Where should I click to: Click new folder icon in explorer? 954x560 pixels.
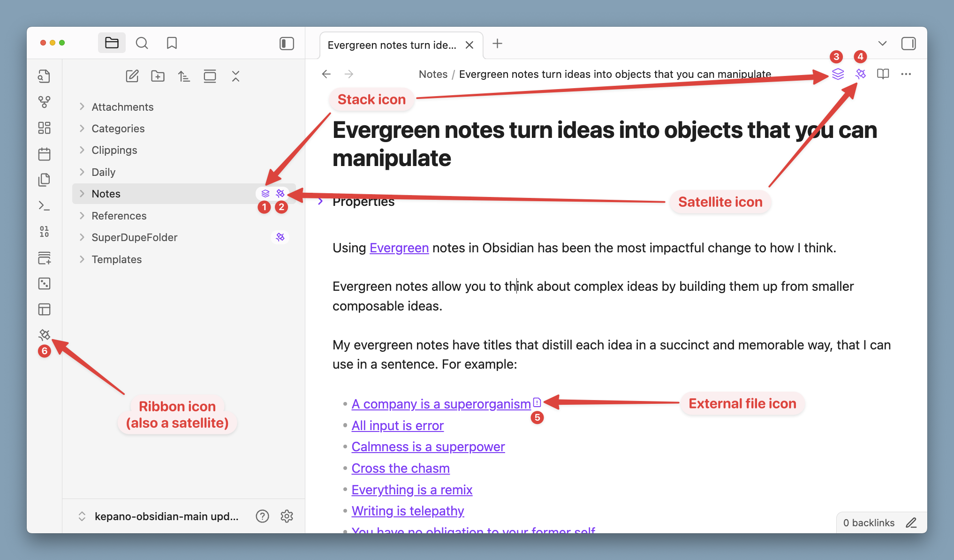158,76
